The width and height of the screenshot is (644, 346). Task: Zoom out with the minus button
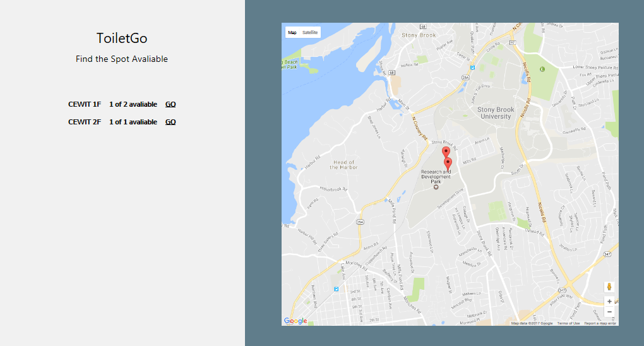click(x=609, y=312)
